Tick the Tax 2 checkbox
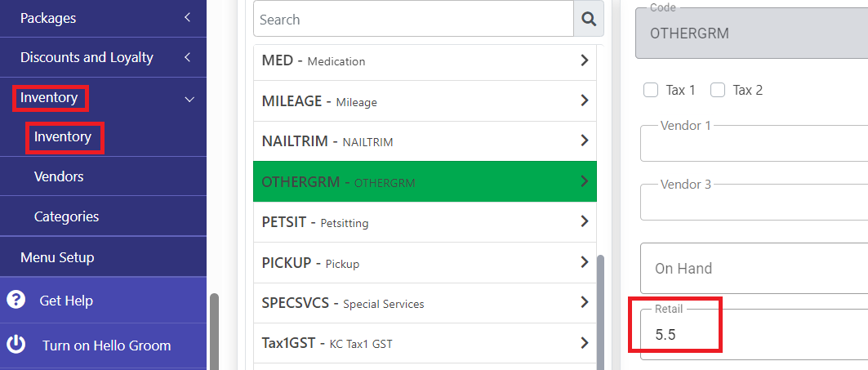The image size is (868, 370). 718,90
